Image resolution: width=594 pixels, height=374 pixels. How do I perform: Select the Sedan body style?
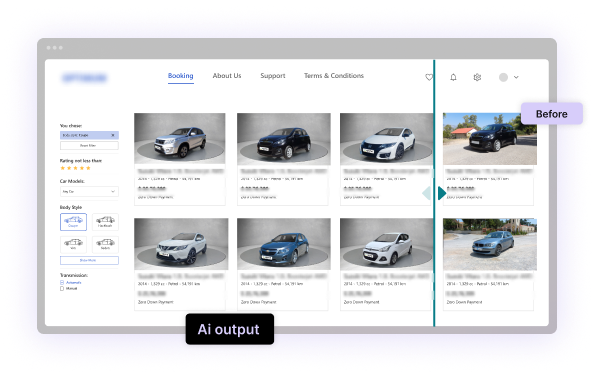pos(105,244)
